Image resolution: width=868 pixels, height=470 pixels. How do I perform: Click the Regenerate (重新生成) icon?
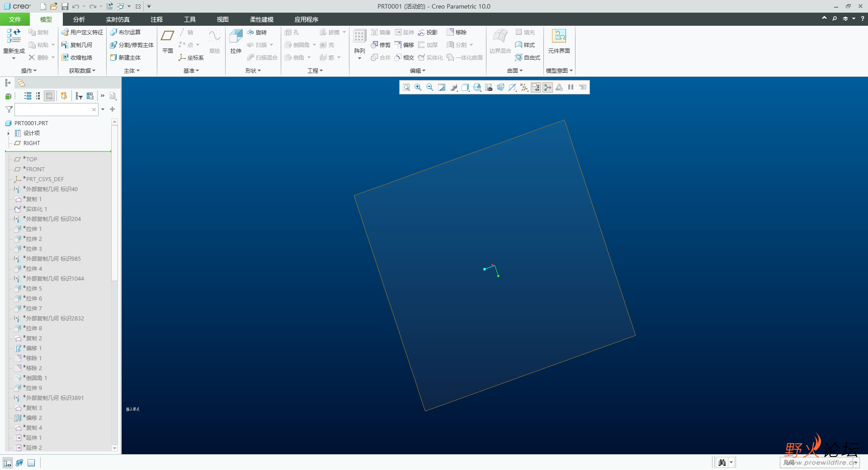14,35
